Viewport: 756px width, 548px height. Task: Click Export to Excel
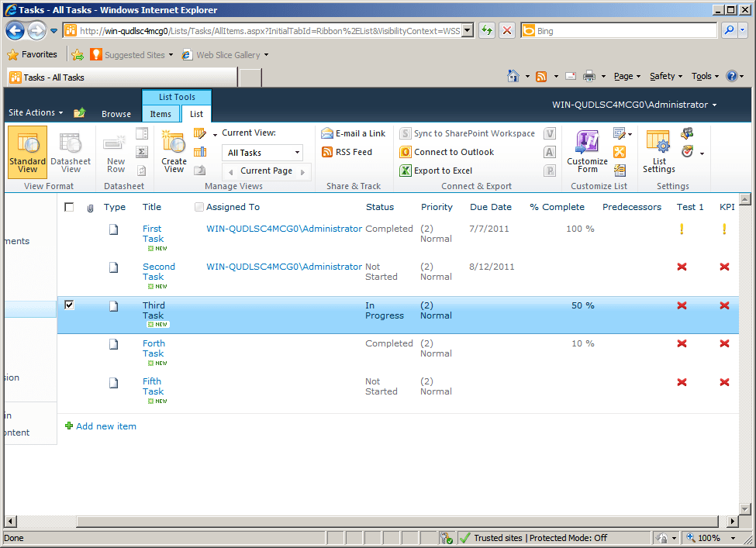click(x=437, y=171)
